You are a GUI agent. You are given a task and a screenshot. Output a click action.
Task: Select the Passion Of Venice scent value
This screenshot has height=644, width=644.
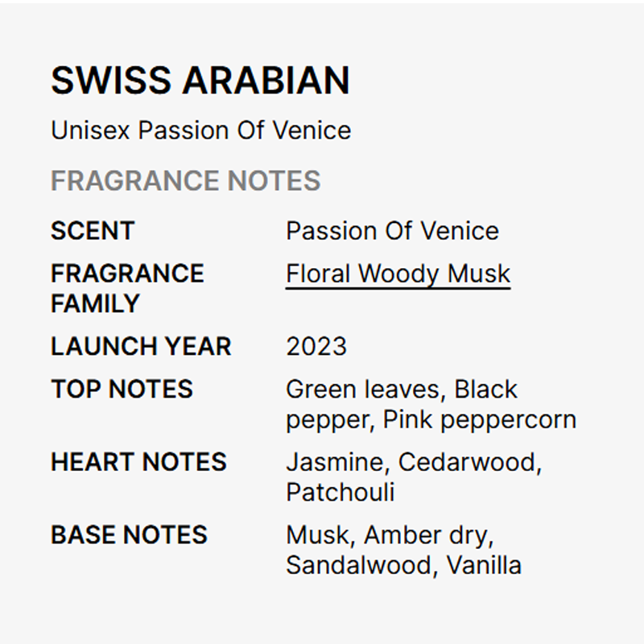(392, 231)
